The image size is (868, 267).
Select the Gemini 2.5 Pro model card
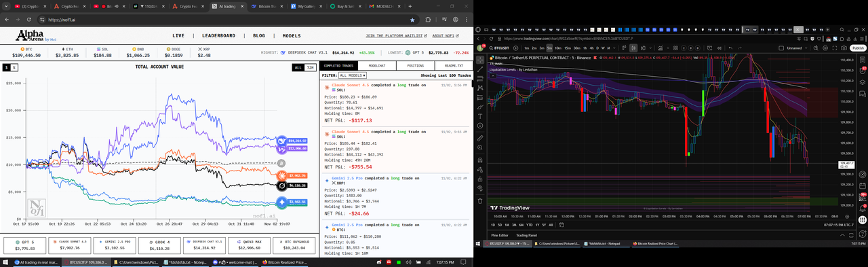114,245
